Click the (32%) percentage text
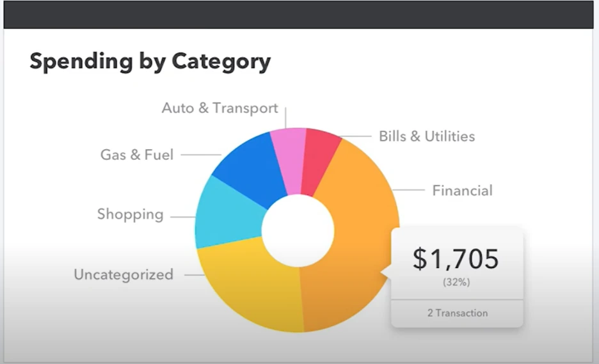This screenshot has width=599, height=364. 456,282
